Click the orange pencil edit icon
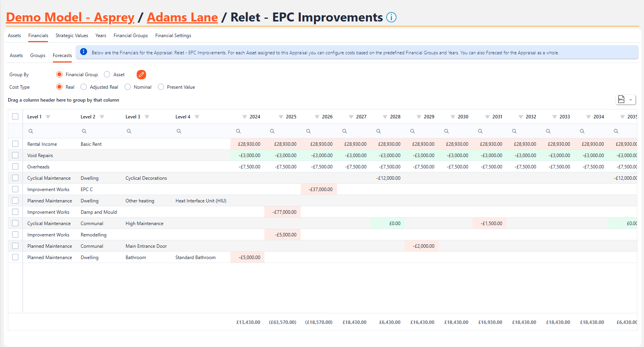 tap(141, 75)
